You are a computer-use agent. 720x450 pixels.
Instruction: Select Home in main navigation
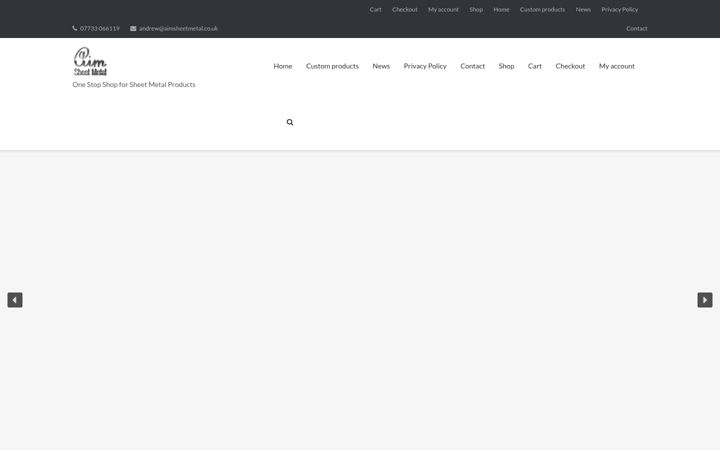tap(283, 66)
